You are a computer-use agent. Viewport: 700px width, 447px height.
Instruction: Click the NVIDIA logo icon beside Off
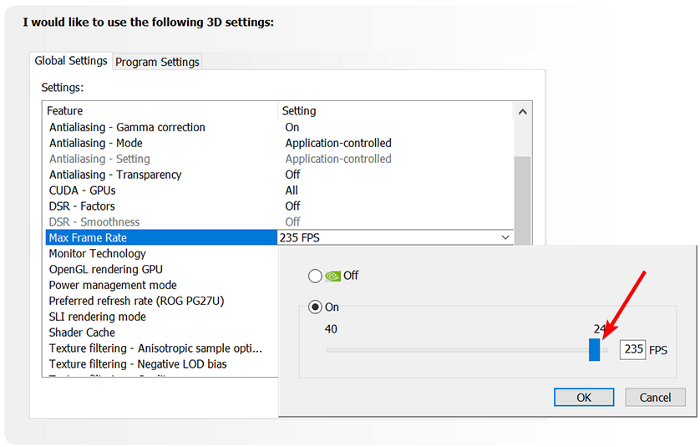[334, 275]
